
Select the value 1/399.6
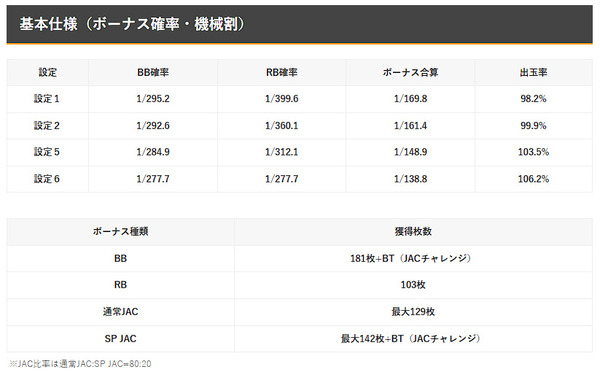[x=282, y=99]
